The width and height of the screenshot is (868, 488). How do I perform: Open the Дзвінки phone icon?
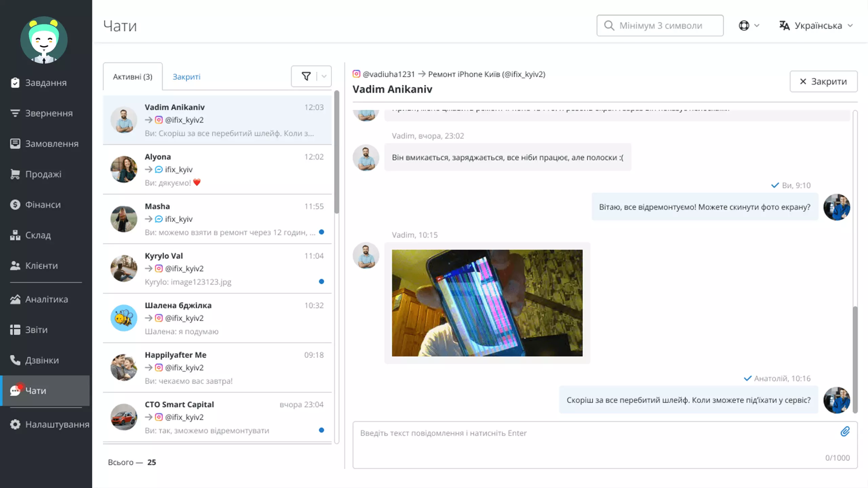pyautogui.click(x=15, y=360)
